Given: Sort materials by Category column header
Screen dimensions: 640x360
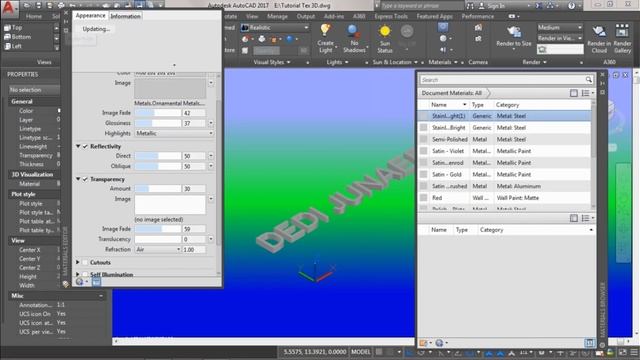Looking at the screenshot, I should pyautogui.click(x=542, y=105).
